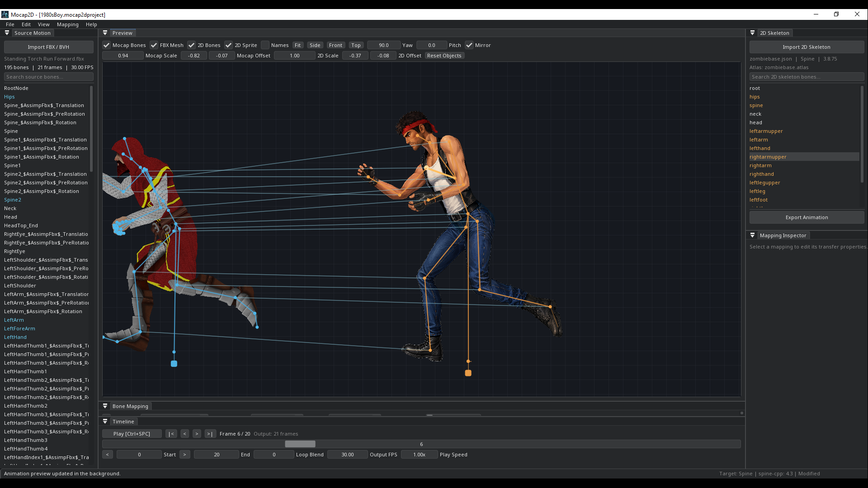Select the Source Motion tab

tap(33, 33)
